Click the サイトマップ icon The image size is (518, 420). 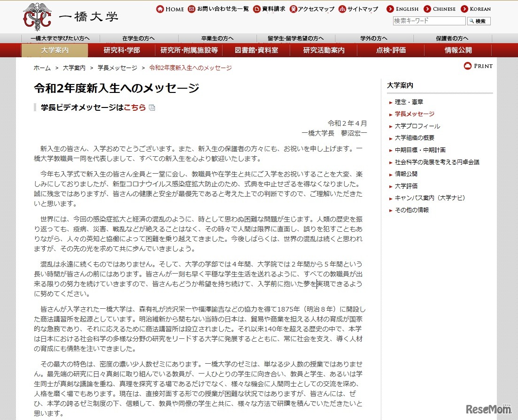click(x=342, y=9)
